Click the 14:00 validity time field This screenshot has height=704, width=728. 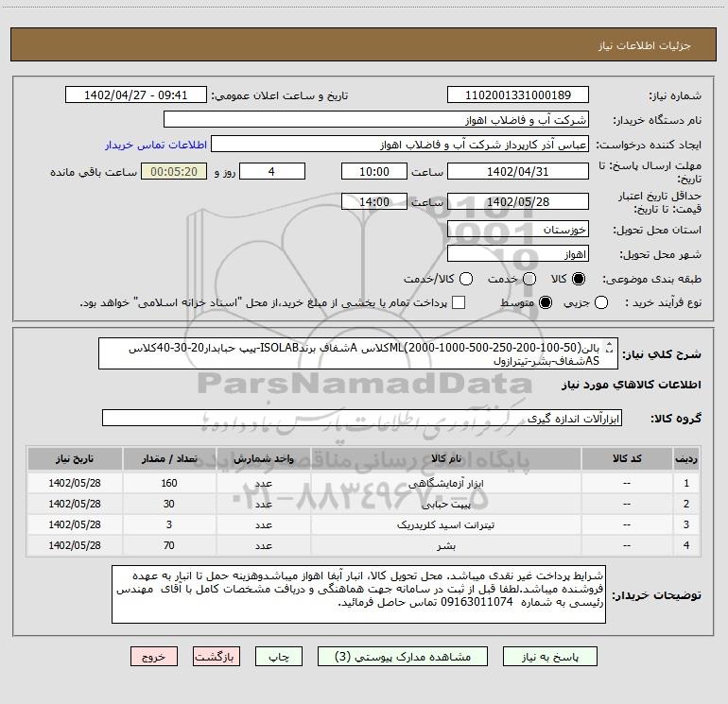point(374,201)
